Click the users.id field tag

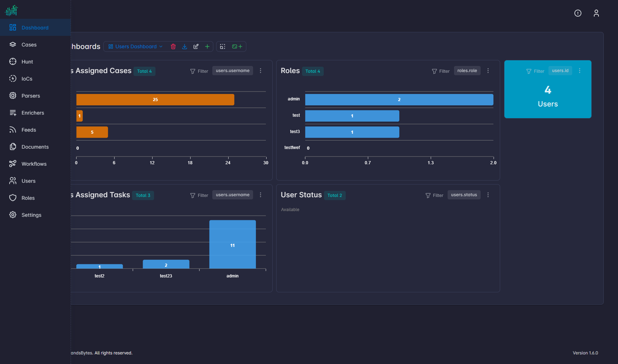pos(560,71)
